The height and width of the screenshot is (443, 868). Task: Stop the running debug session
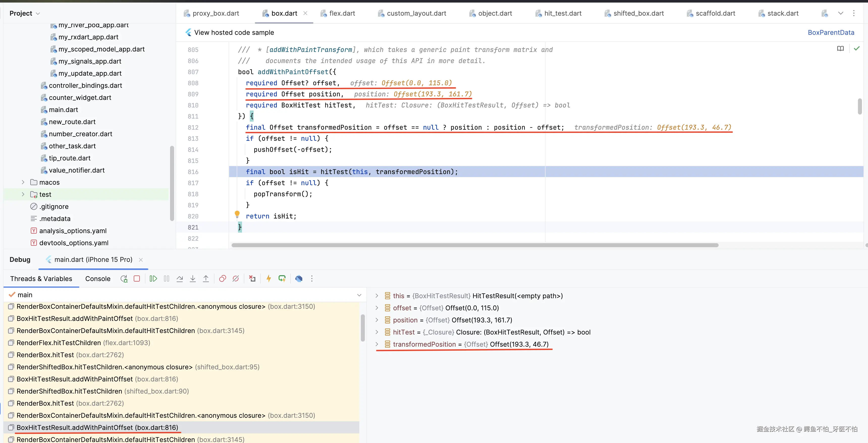(137, 279)
